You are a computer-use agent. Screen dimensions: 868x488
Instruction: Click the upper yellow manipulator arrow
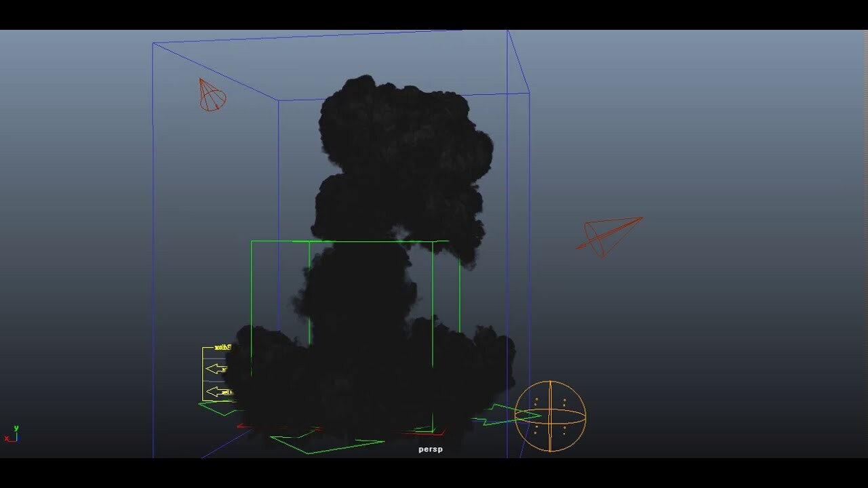coord(215,369)
